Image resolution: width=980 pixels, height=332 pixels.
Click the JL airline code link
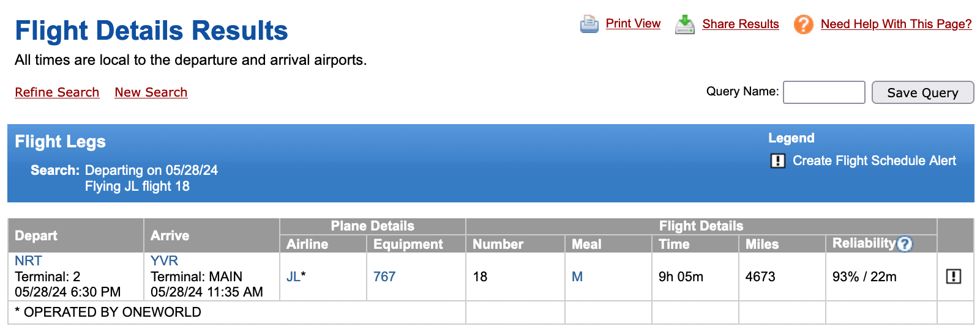click(293, 276)
